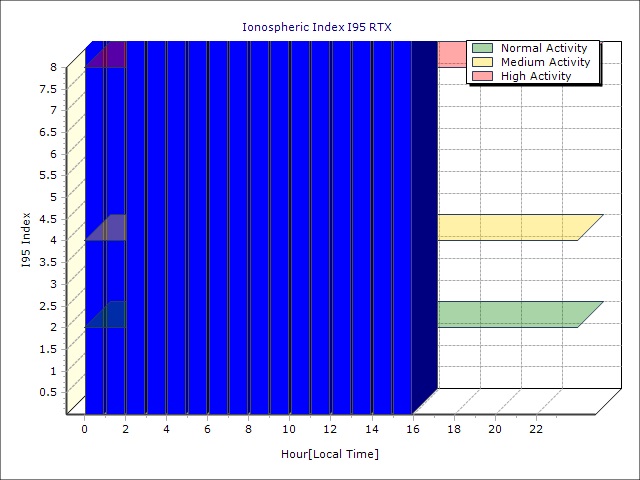Click x-axis hour label 6
This screenshot has width=640, height=480.
(208, 429)
